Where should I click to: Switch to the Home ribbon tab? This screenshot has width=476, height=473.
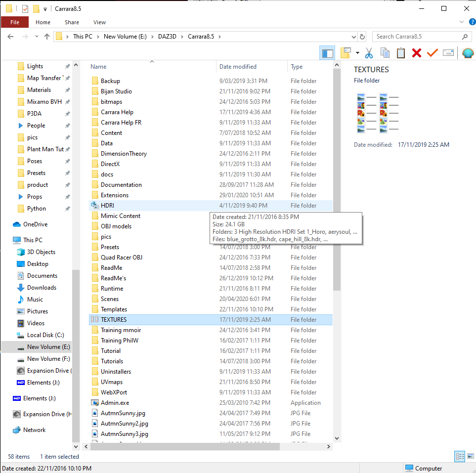43,22
